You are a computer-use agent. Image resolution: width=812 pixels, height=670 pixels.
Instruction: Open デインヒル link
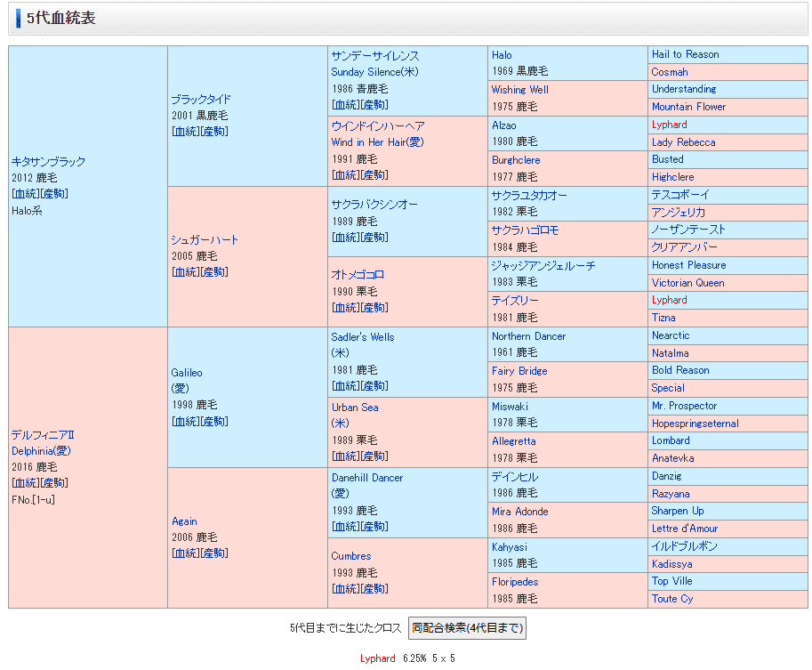pyautogui.click(x=515, y=477)
